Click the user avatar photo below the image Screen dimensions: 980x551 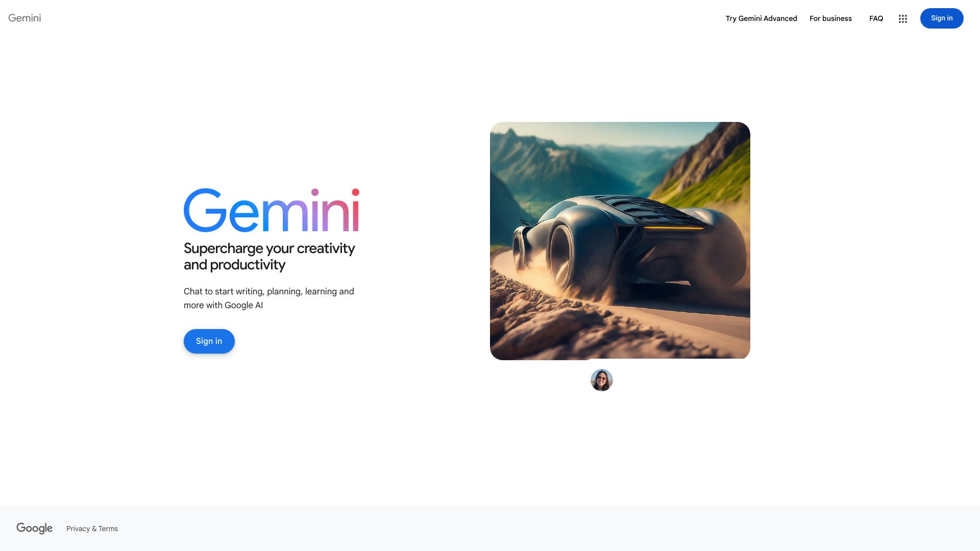tap(601, 380)
